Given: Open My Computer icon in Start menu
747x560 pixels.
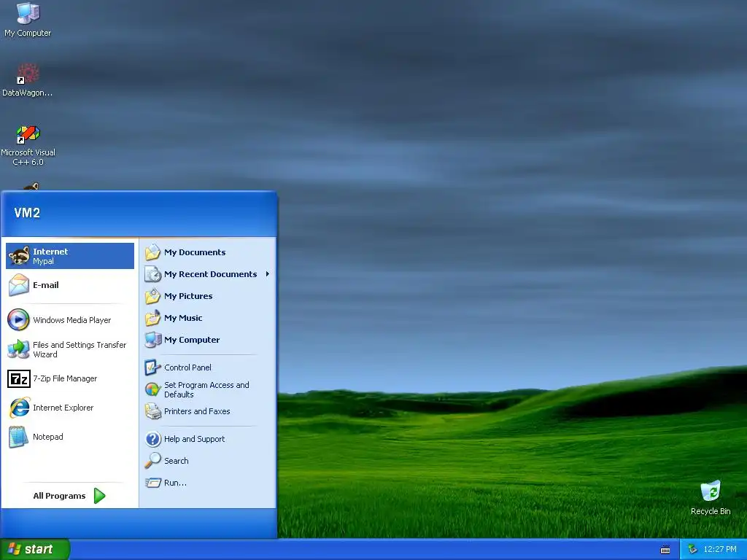Looking at the screenshot, I should coord(153,340).
